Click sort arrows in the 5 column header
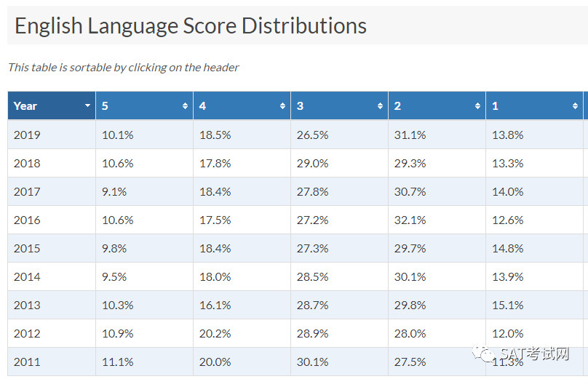The height and width of the screenshot is (379, 588). tap(185, 106)
